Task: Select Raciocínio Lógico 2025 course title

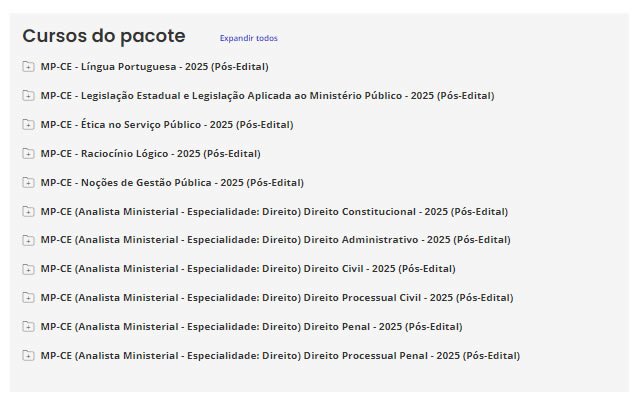Action: (x=150, y=154)
